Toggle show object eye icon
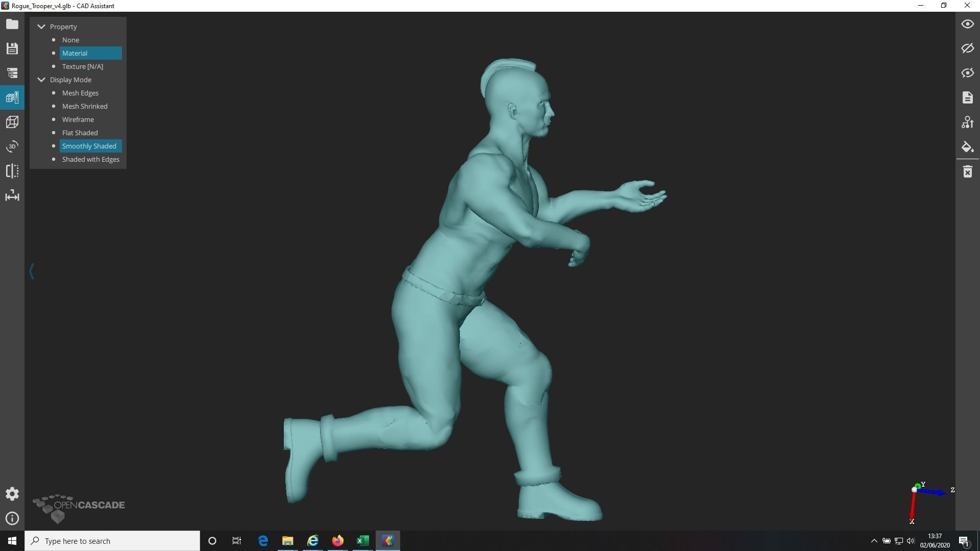980x551 pixels. 967,24
